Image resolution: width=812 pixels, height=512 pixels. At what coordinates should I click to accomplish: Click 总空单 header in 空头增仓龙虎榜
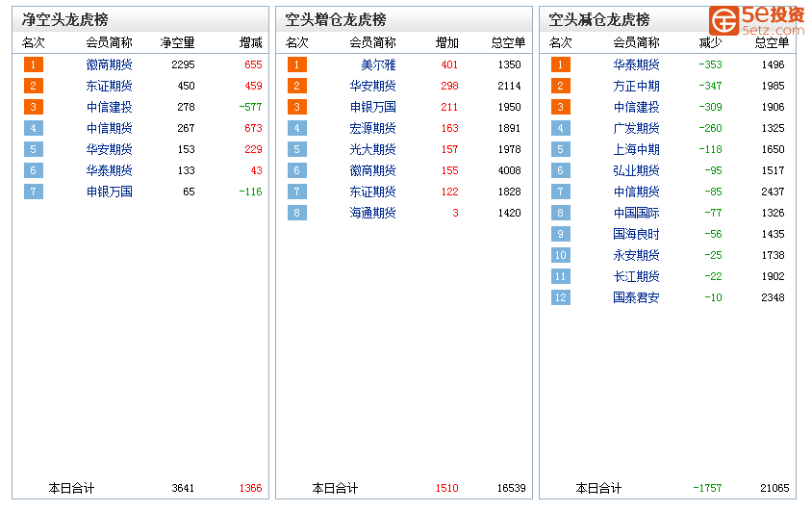click(x=508, y=42)
